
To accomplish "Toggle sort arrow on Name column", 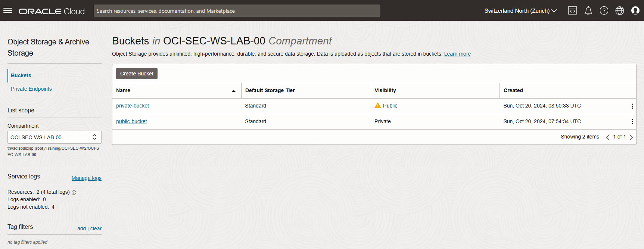I will point(234,91).
